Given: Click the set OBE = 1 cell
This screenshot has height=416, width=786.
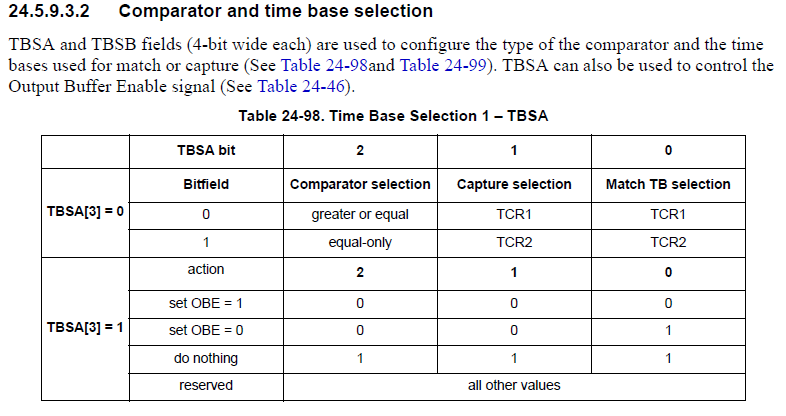Looking at the screenshot, I should pos(205,303).
